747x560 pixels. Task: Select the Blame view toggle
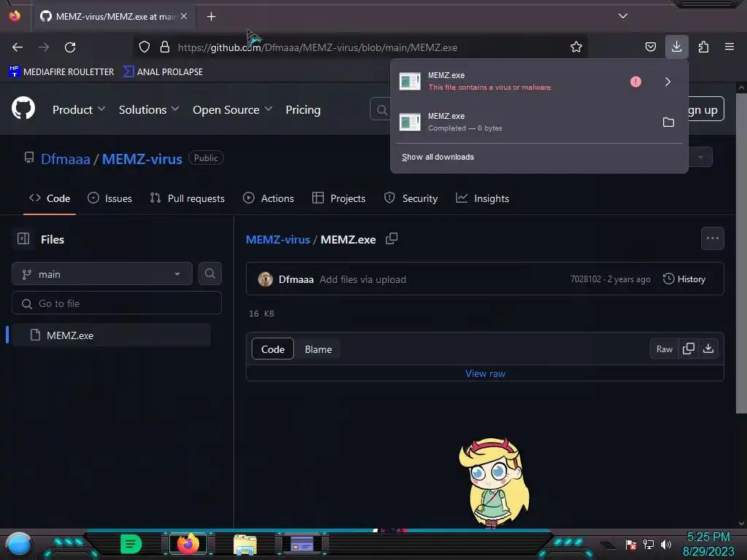click(x=318, y=349)
